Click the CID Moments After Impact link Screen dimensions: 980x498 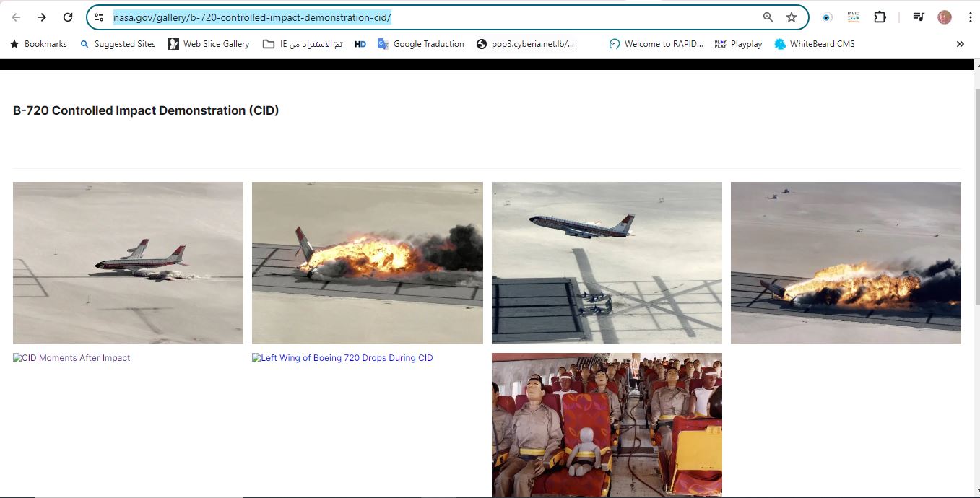(x=72, y=358)
